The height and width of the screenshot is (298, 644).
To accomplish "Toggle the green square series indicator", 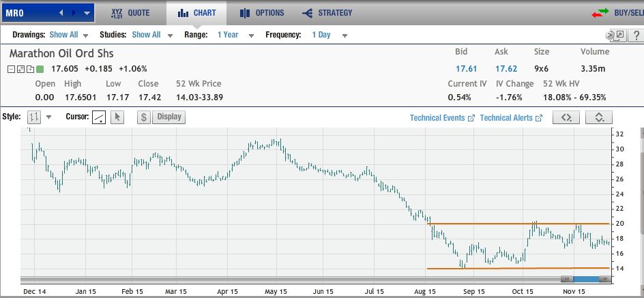I will pyautogui.click(x=40, y=69).
